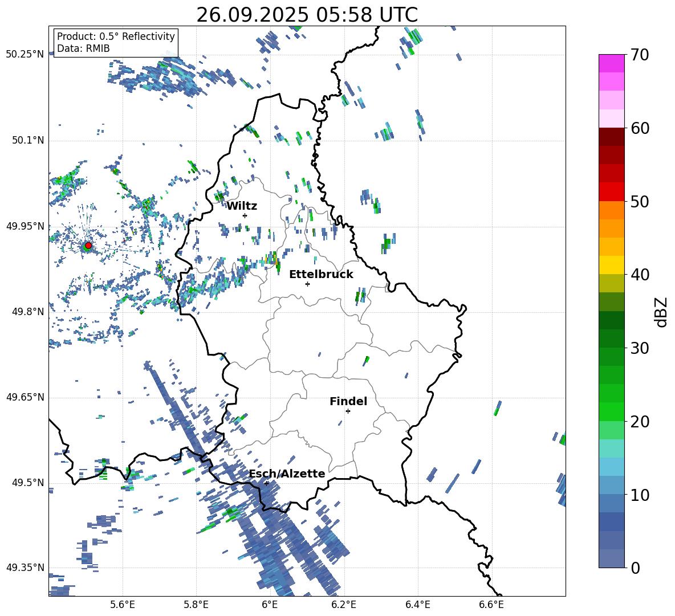Pick the light blue colorbar segment above 10
The height and width of the screenshot is (616, 675).
pos(611,486)
